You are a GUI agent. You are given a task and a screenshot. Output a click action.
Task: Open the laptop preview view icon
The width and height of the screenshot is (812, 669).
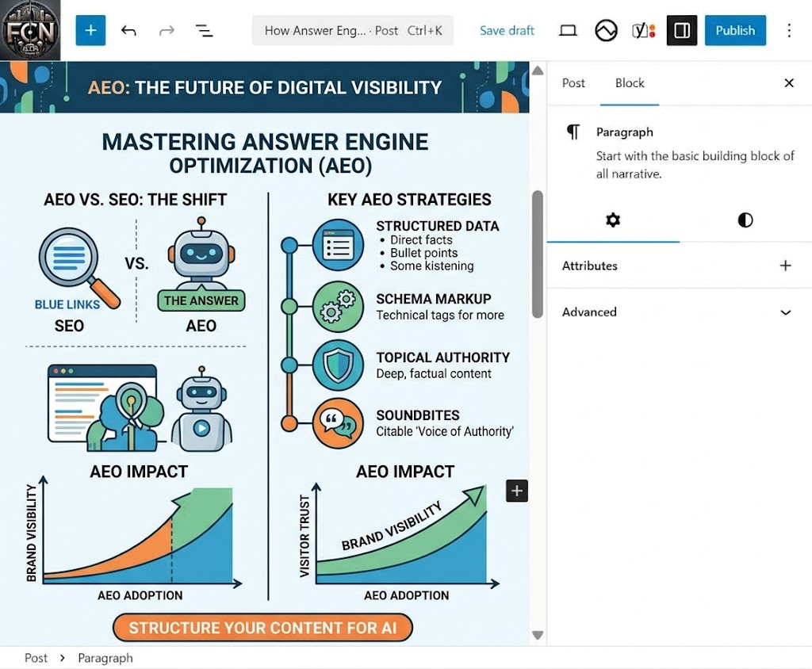click(x=568, y=30)
